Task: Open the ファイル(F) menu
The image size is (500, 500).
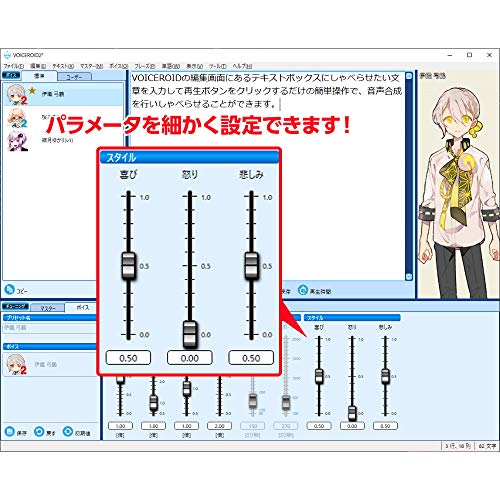Action: coord(14,66)
